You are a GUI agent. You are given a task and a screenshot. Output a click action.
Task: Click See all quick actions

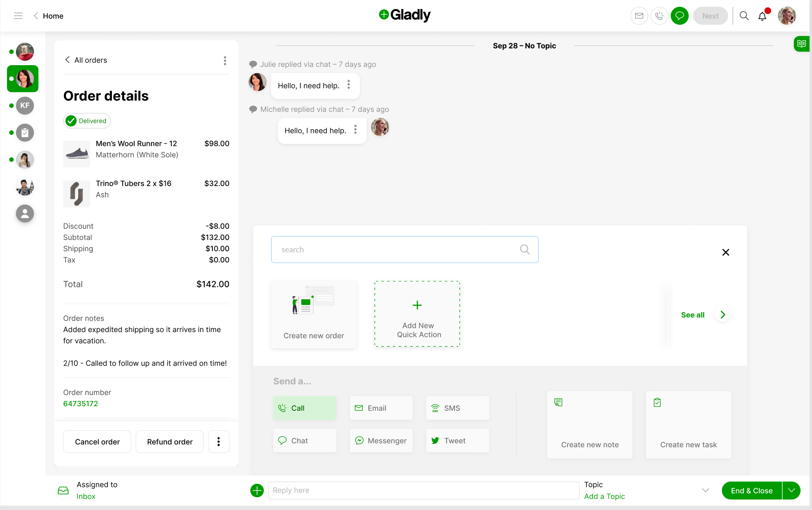point(693,315)
